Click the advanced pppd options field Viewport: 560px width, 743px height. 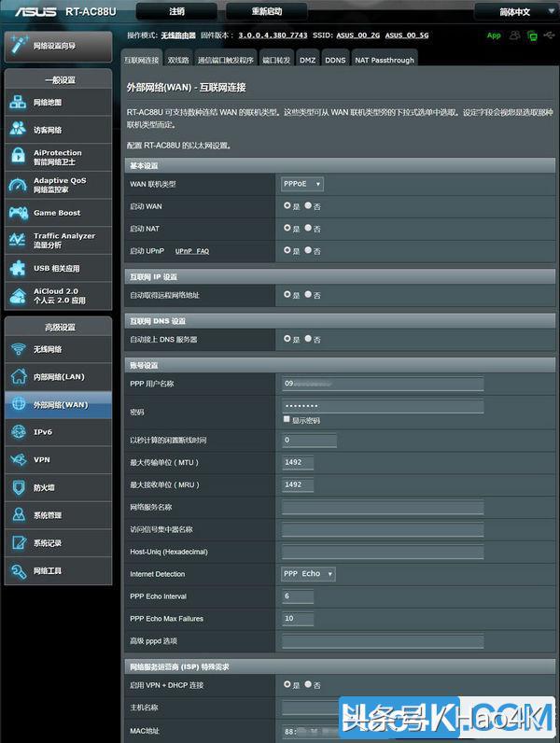[x=383, y=640]
